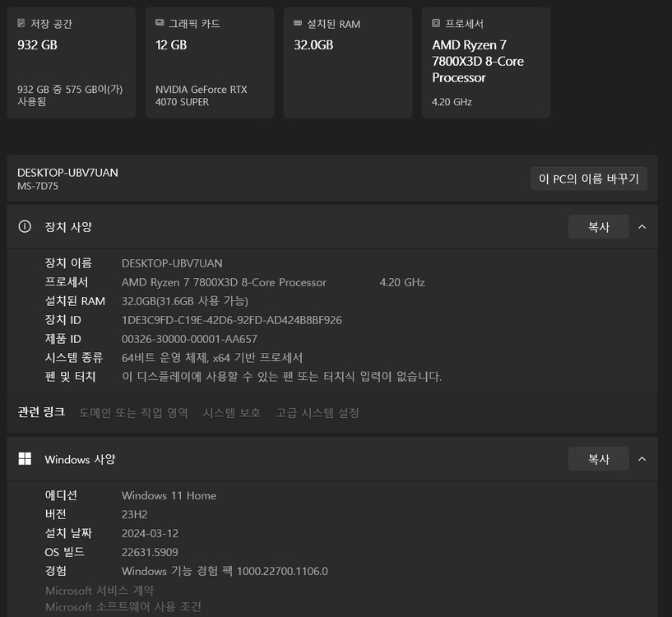Open Microsoft 소프트웨어 사용 조건 link
672x617 pixels.
click(x=123, y=606)
